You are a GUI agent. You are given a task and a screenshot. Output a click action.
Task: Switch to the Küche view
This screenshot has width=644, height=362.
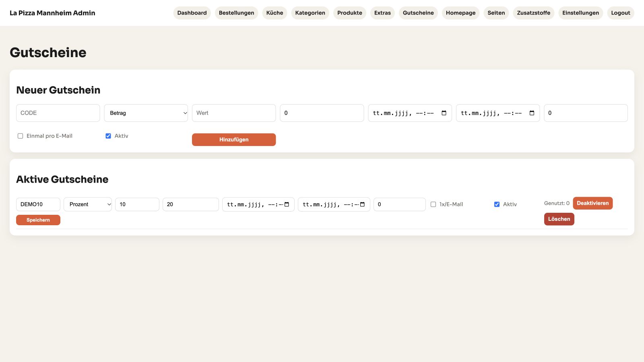275,13
